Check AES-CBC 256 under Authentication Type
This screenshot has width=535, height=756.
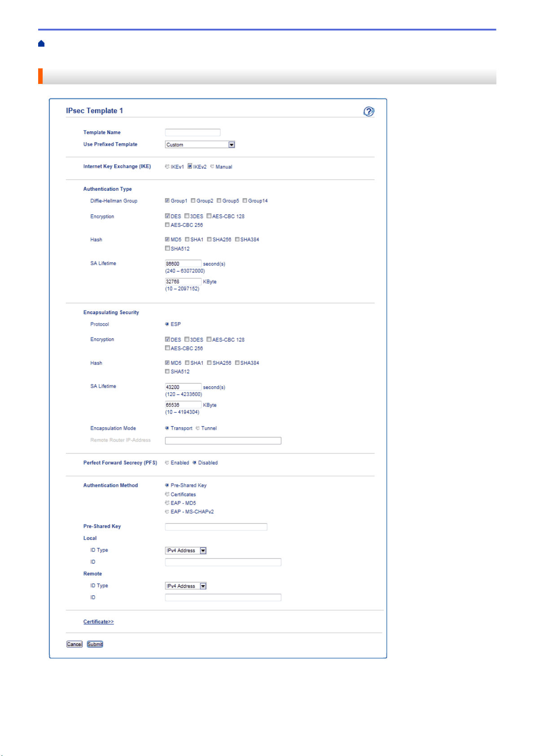coord(167,225)
